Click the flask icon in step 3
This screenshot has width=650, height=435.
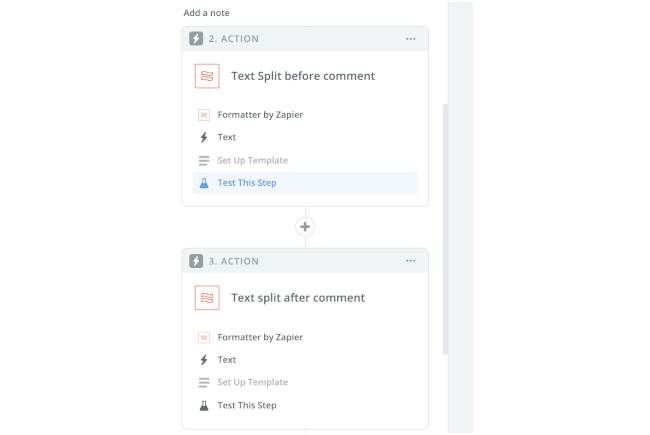coord(204,405)
